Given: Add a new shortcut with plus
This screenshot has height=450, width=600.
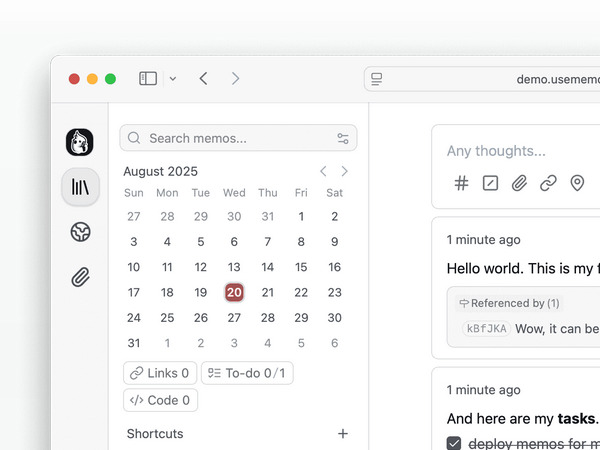Looking at the screenshot, I should pyautogui.click(x=343, y=434).
